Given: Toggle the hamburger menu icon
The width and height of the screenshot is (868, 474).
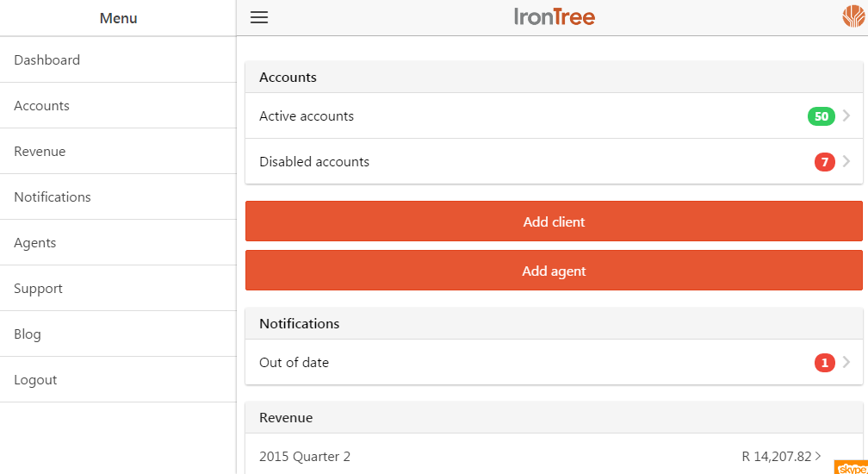Looking at the screenshot, I should 259,17.
